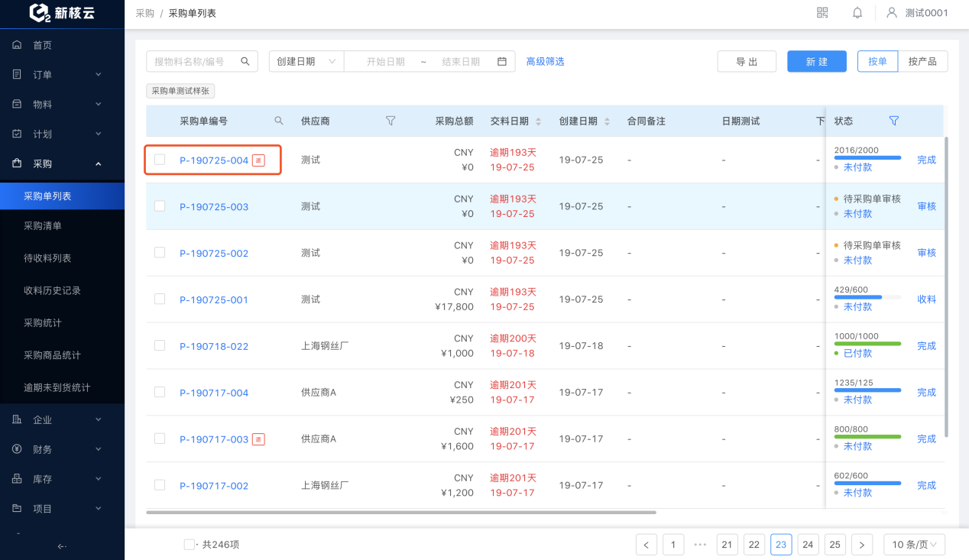Open purchase order P-190725-001 link
Image resolution: width=969 pixels, height=560 pixels.
pos(214,299)
